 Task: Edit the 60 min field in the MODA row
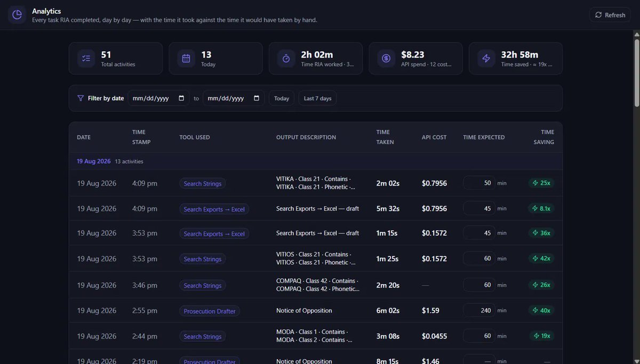coord(479,336)
